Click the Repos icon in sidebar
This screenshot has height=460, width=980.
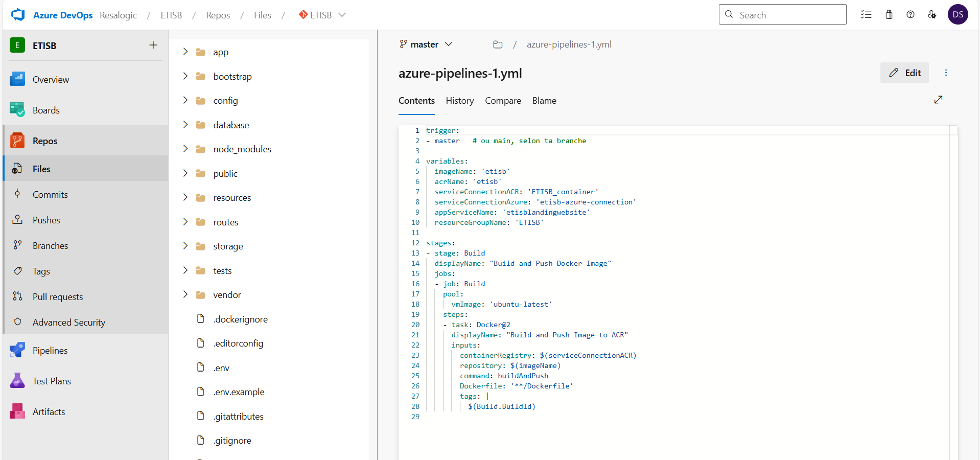tap(17, 141)
